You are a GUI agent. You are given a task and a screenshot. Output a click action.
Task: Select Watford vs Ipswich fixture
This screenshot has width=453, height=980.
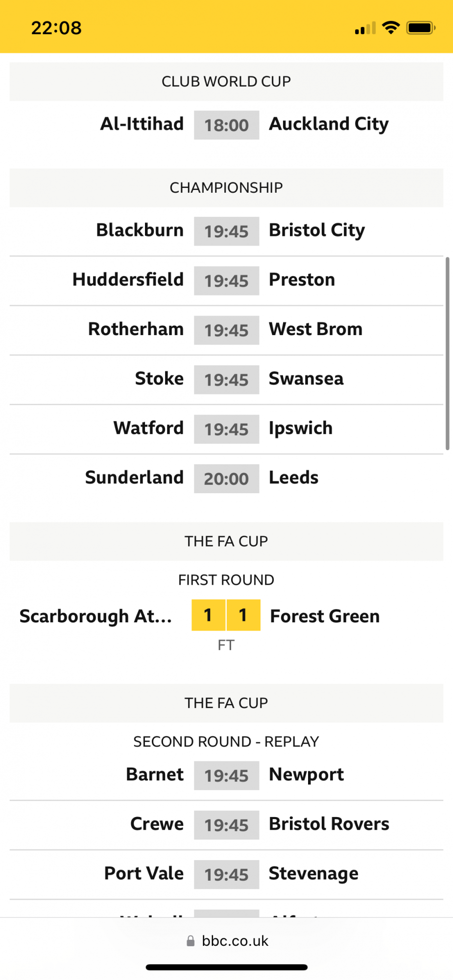[226, 429]
